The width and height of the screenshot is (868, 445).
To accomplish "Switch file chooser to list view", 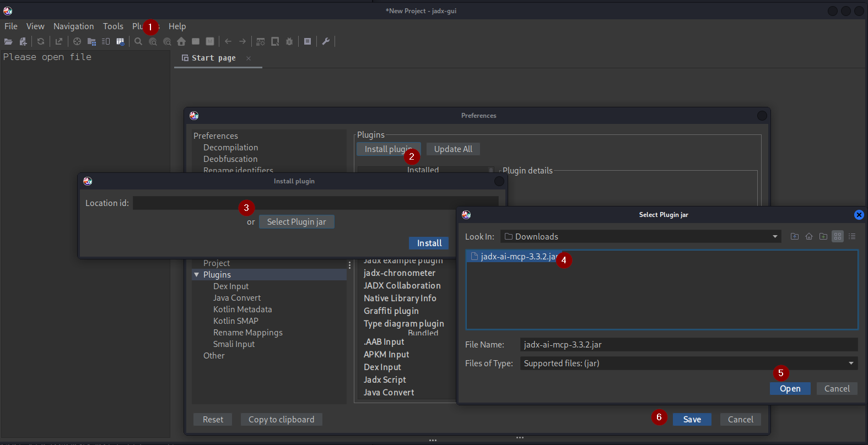I will coord(838,236).
